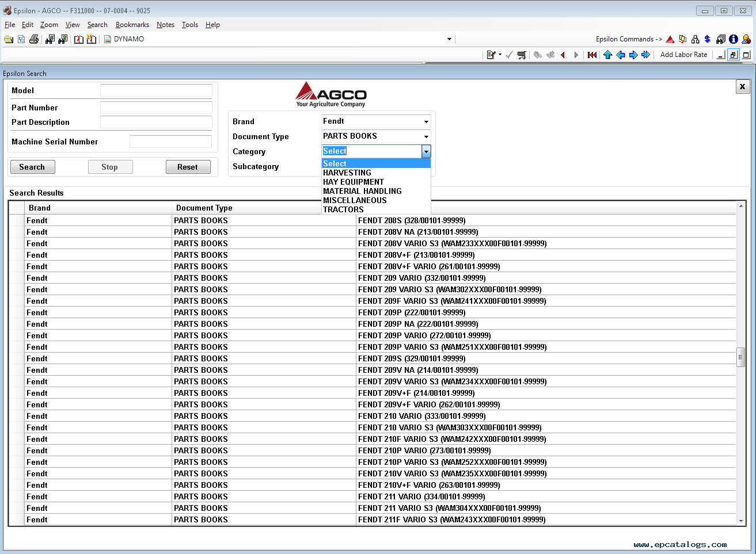The width and height of the screenshot is (756, 554).
Task: Click the shopping cart icon
Action: pos(522,55)
